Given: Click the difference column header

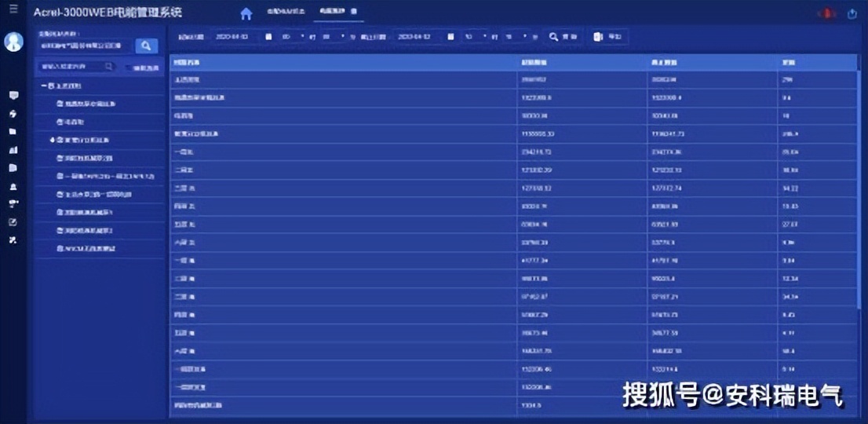Looking at the screenshot, I should pyautogui.click(x=817, y=63).
